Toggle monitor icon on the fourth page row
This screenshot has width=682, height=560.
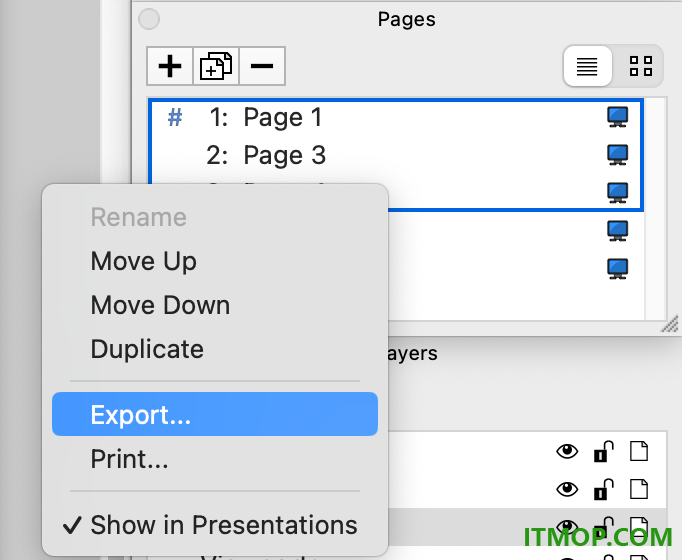(618, 231)
